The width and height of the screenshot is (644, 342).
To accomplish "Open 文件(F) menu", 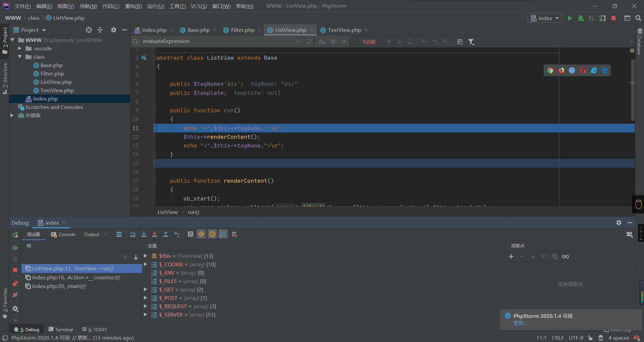I will pyautogui.click(x=22, y=6).
